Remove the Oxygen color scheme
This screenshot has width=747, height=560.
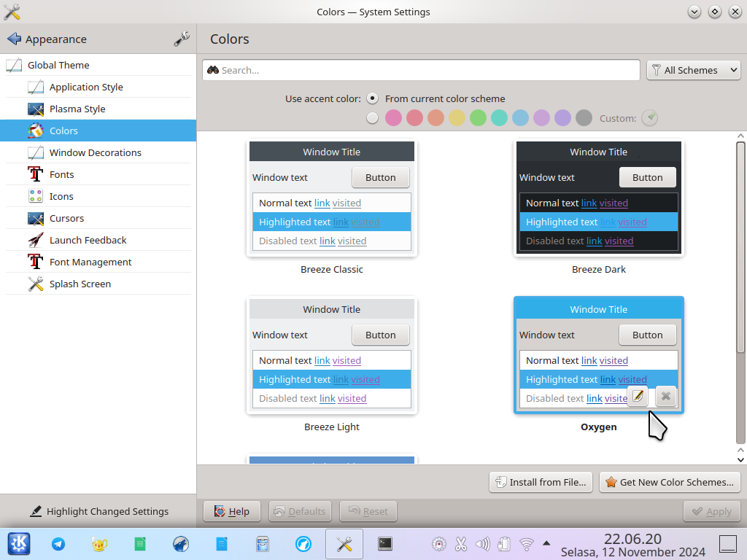666,396
